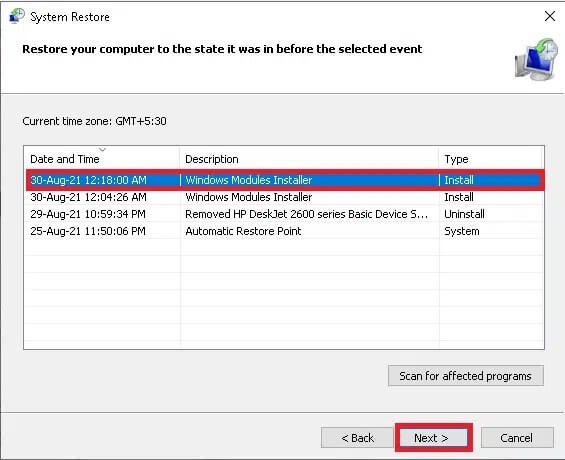Click Windows Modules Installer in 12:04:26 row
Image resolution: width=565 pixels, height=460 pixels.
point(249,197)
